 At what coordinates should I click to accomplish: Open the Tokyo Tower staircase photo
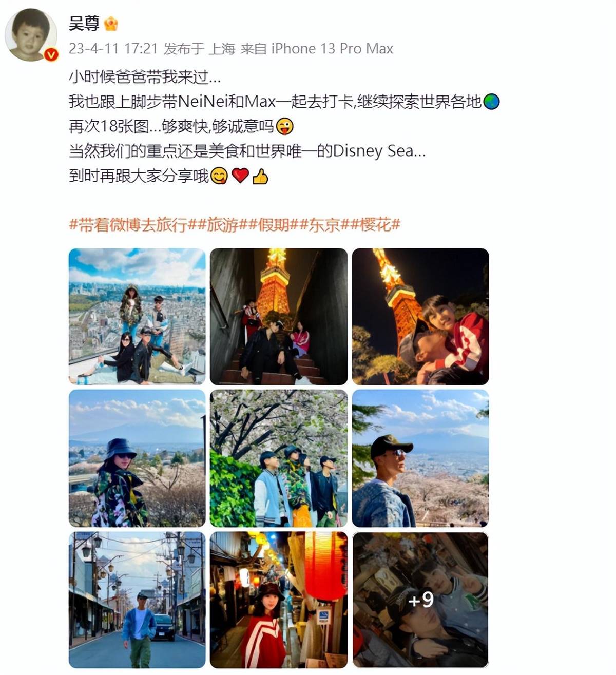pos(279,316)
